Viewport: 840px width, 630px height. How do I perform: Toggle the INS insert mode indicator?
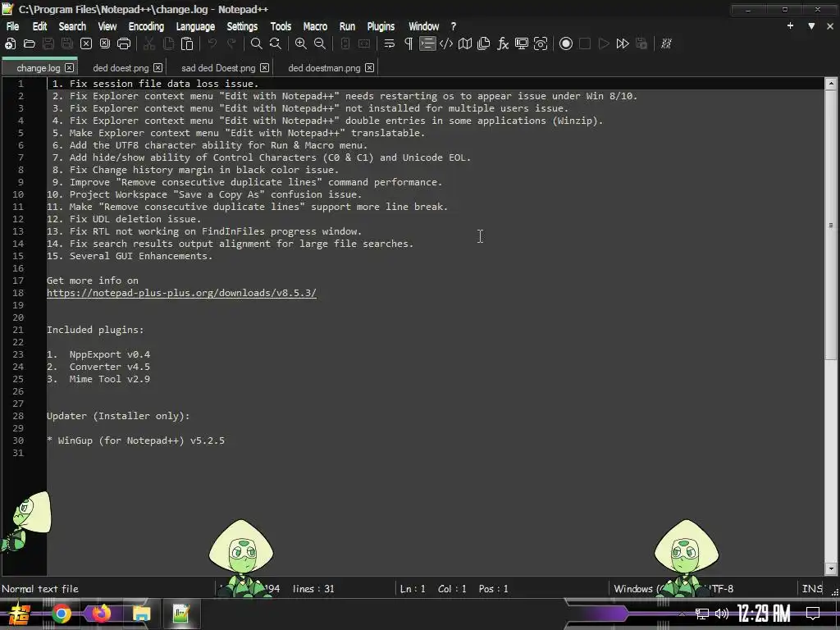(812, 589)
